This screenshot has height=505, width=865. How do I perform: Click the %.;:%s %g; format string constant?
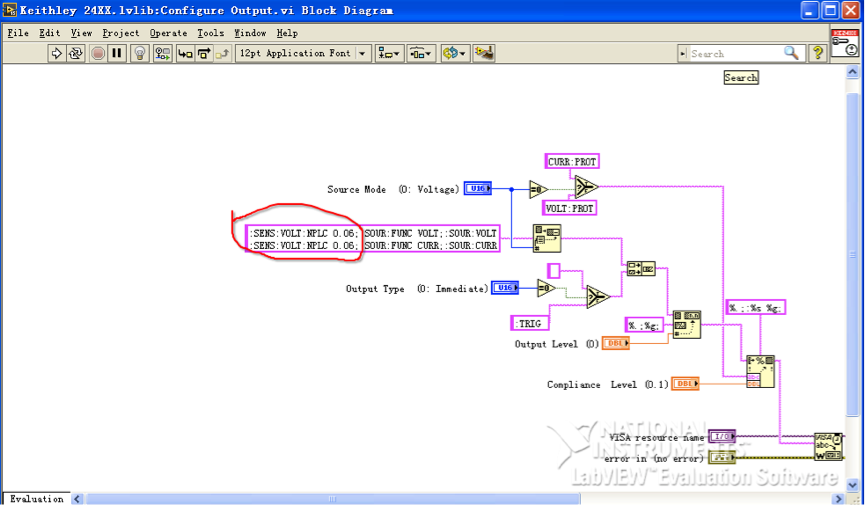point(755,308)
